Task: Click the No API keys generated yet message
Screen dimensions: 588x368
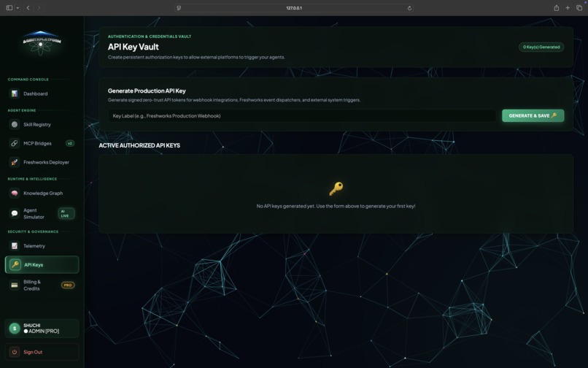Action: pos(336,206)
